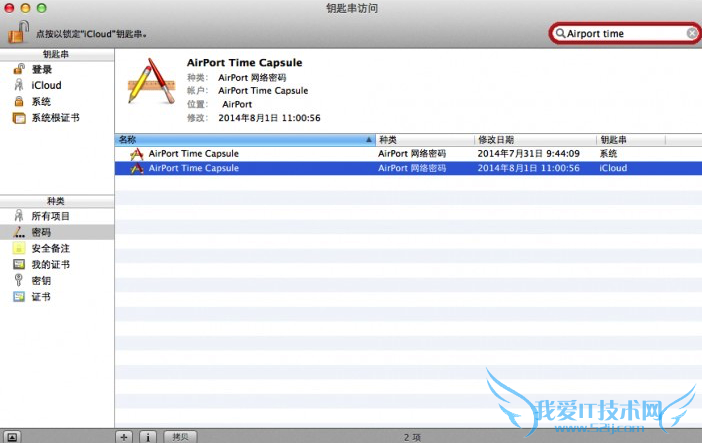
Task: Click the iCloud cell in 钥匙串 column
Action: [x=613, y=168]
